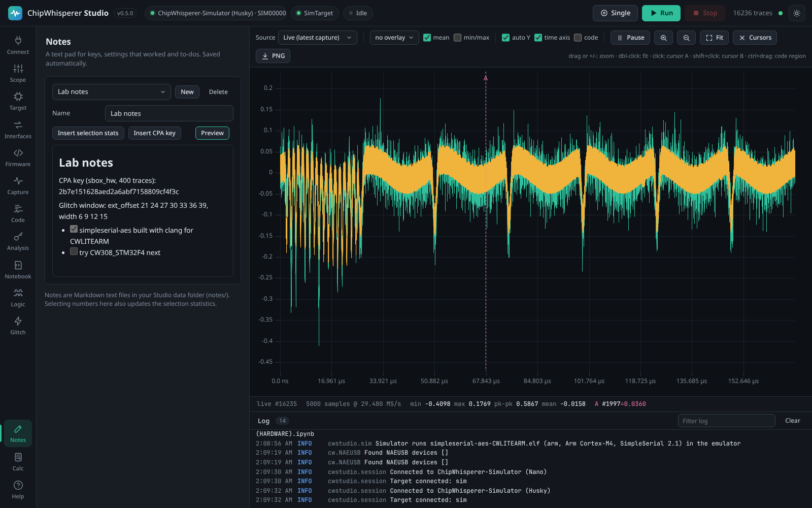Open the Scope settings panel
Screen dimensions: 812x508
click(x=18, y=73)
